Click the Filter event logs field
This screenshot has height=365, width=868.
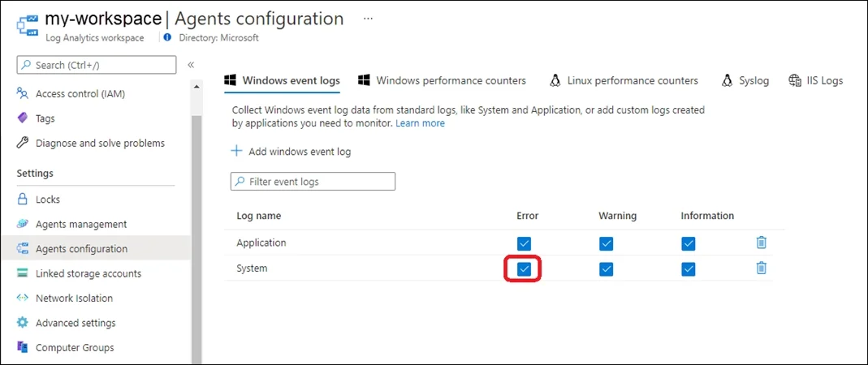313,182
